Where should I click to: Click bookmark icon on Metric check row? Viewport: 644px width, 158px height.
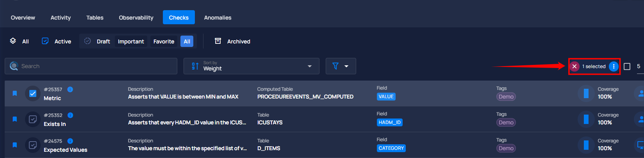click(15, 93)
